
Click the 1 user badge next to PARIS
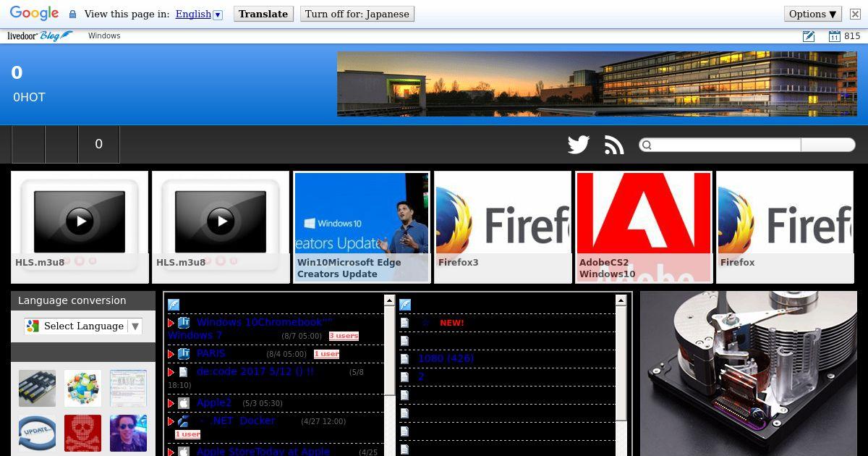point(326,354)
